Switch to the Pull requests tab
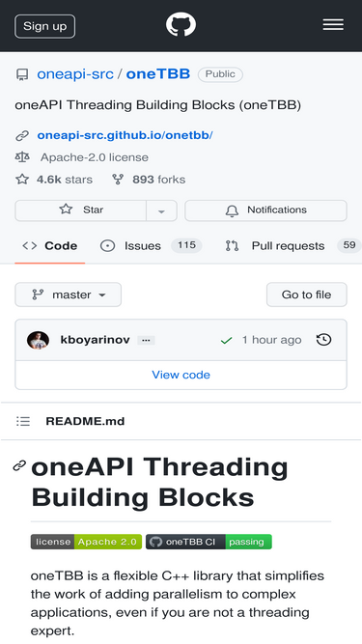362x644 pixels. tap(293, 245)
